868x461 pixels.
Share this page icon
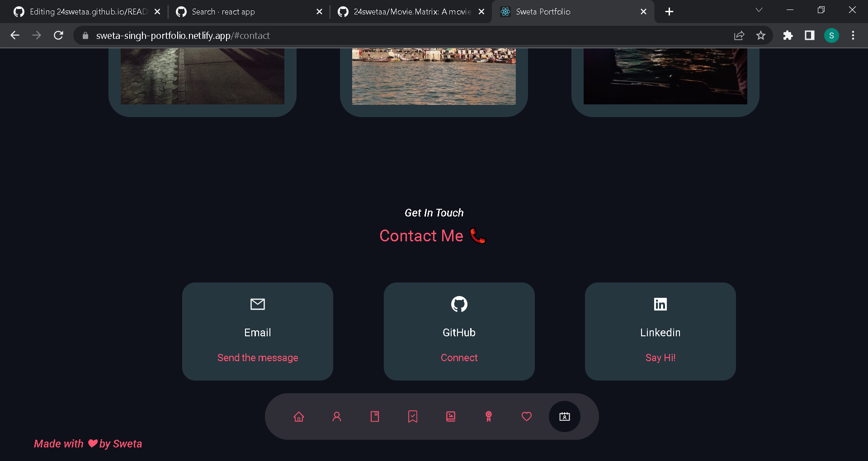[739, 35]
